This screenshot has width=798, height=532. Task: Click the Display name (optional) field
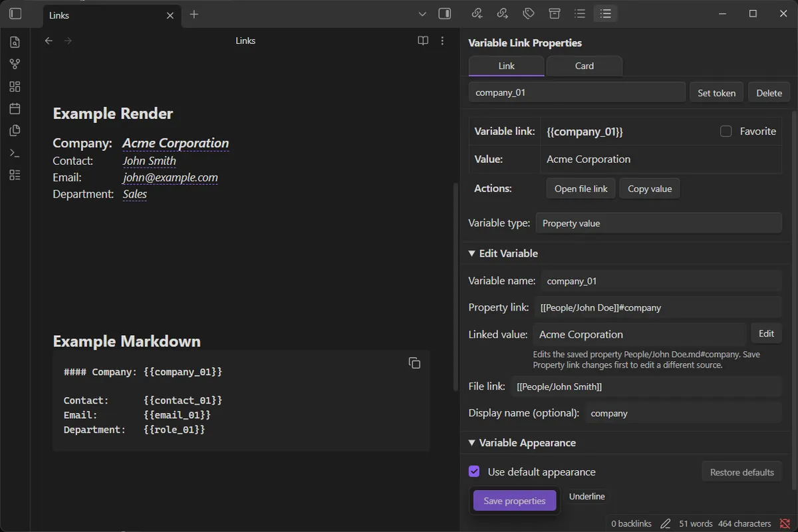(x=683, y=413)
